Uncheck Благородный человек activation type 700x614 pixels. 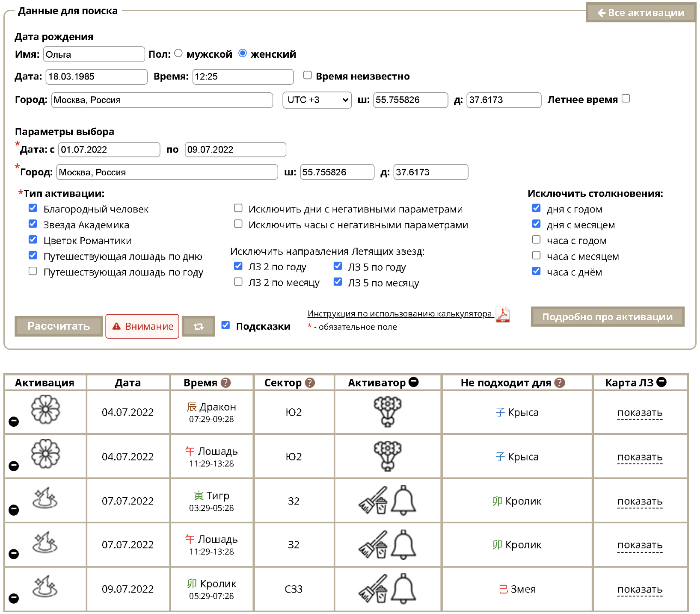[x=33, y=208]
